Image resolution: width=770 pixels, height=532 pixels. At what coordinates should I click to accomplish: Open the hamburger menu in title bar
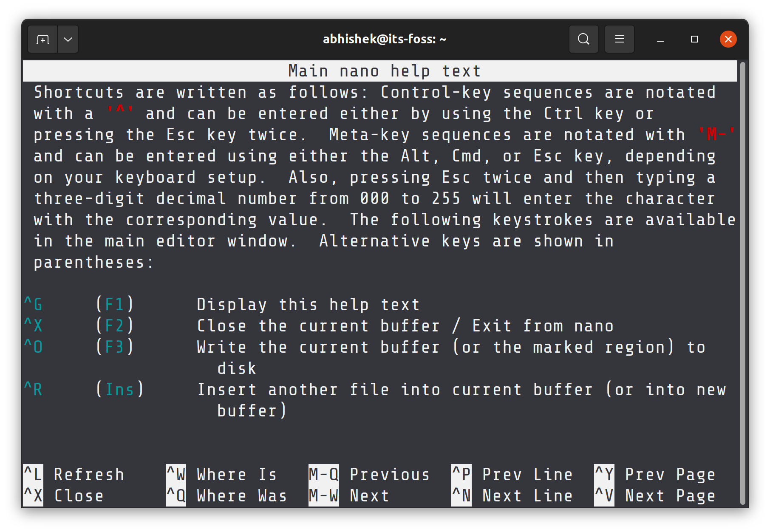pyautogui.click(x=619, y=40)
